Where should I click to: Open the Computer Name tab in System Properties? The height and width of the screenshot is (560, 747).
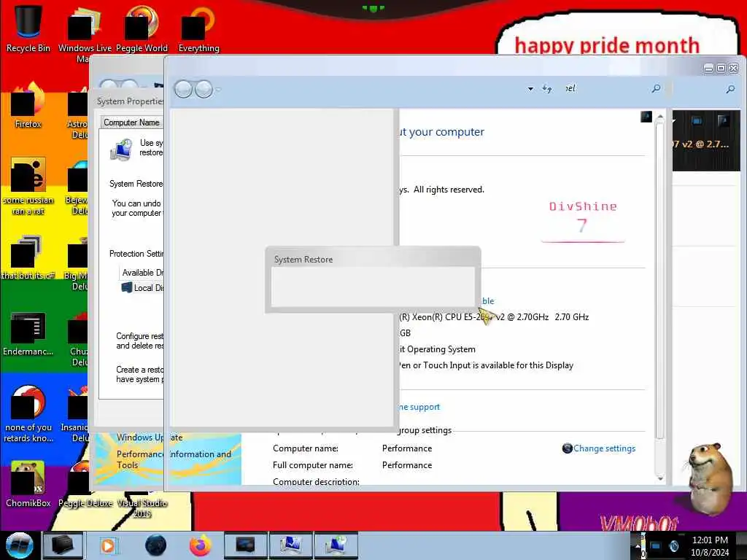131,122
